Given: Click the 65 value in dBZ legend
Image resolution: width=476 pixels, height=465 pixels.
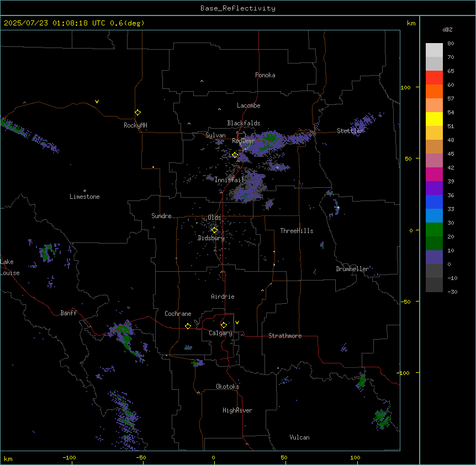Looking at the screenshot, I should (x=451, y=71).
